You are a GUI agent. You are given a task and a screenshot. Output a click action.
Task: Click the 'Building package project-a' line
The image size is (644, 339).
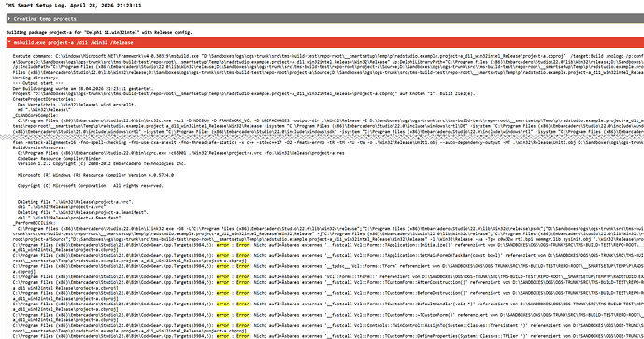coord(99,32)
